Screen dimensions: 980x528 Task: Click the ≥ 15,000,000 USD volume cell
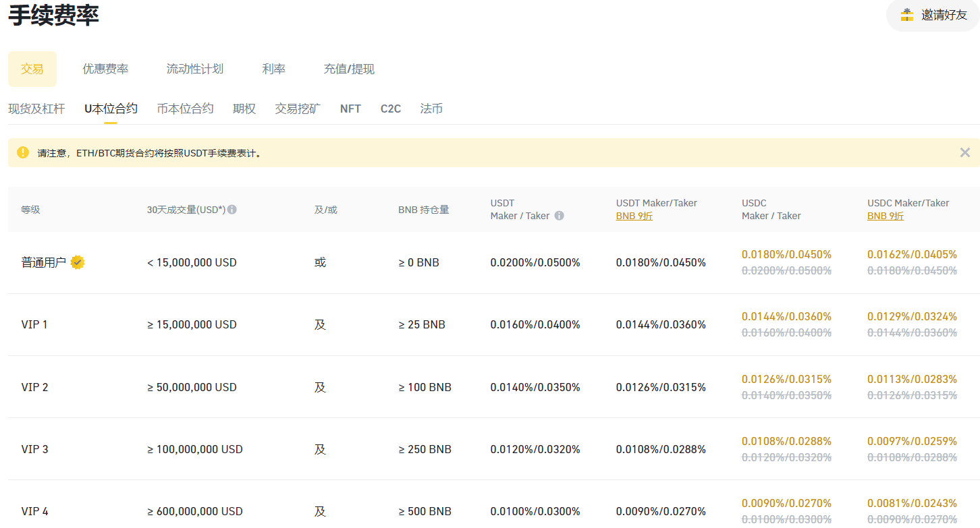point(192,324)
